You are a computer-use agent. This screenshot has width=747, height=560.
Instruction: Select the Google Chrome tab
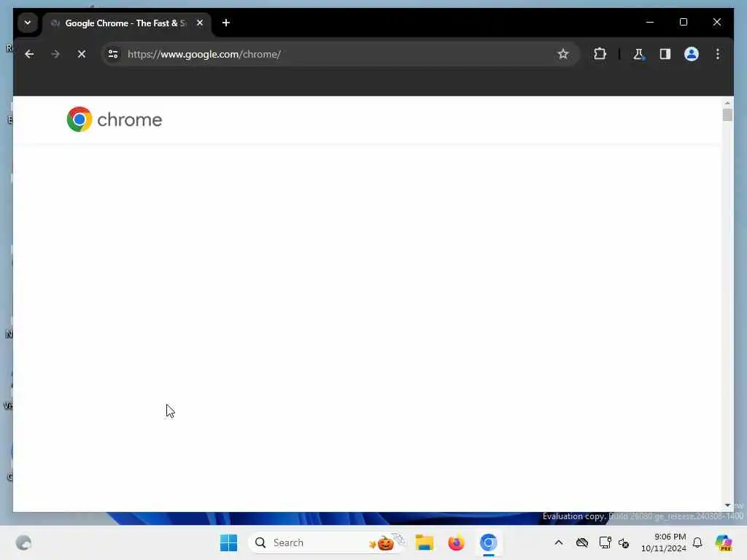(125, 23)
